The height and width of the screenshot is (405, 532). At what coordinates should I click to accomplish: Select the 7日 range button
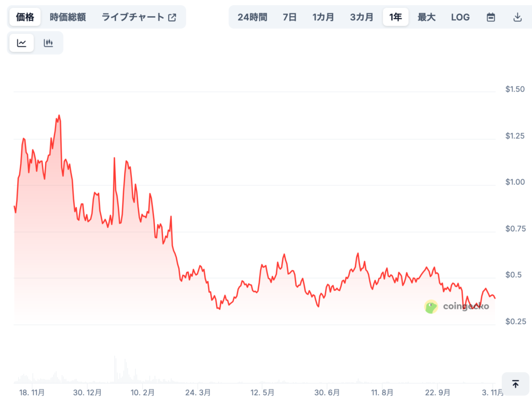click(x=289, y=17)
